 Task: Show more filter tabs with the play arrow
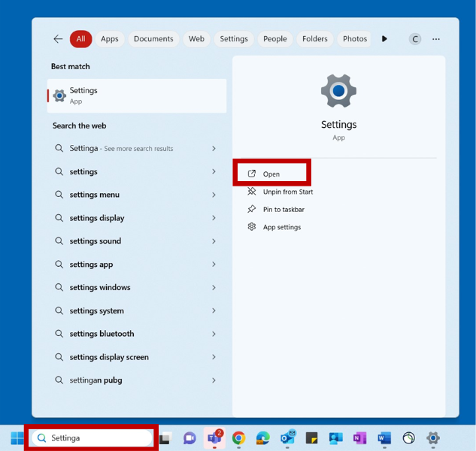click(x=384, y=39)
